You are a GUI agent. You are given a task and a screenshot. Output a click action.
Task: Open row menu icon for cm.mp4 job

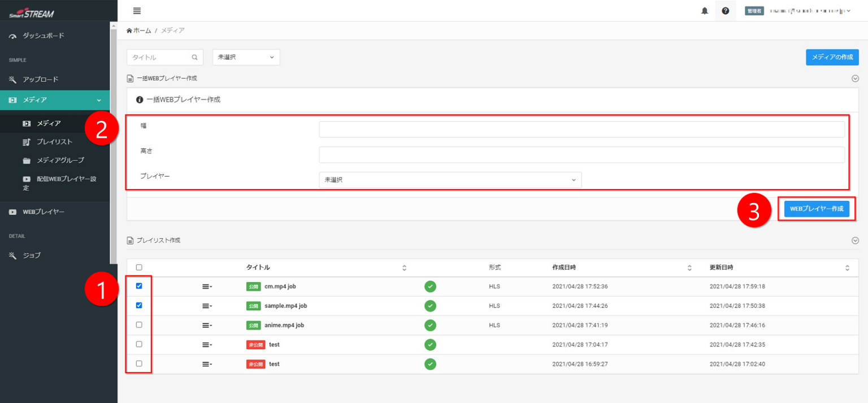pos(207,287)
